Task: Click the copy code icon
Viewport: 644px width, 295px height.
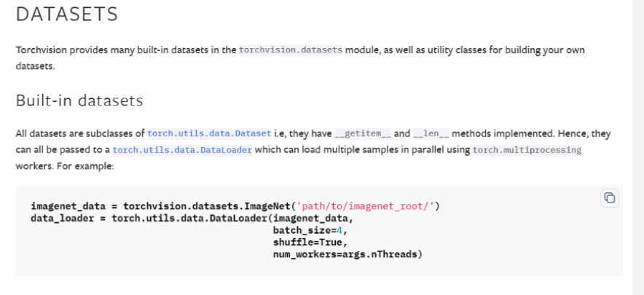Action: point(609,197)
